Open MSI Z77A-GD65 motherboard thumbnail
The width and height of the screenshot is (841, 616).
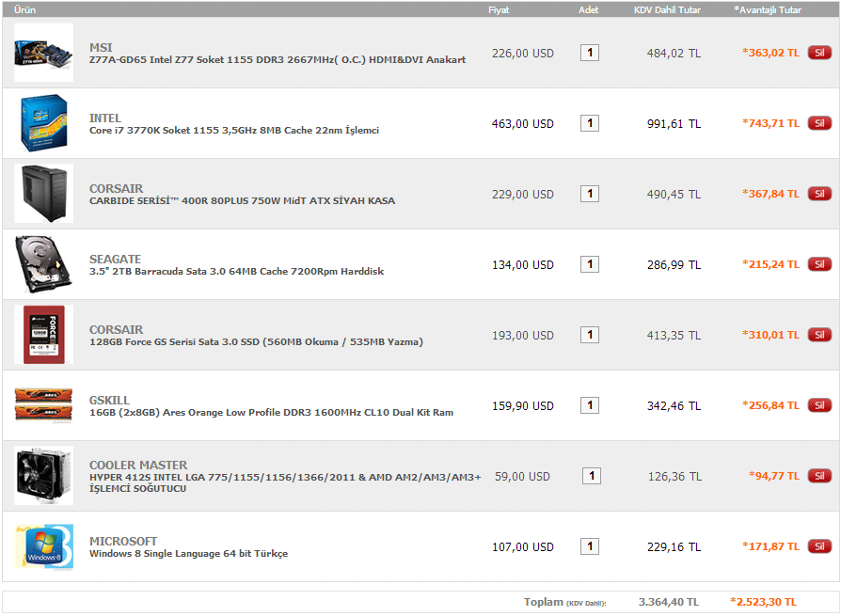coord(43,53)
